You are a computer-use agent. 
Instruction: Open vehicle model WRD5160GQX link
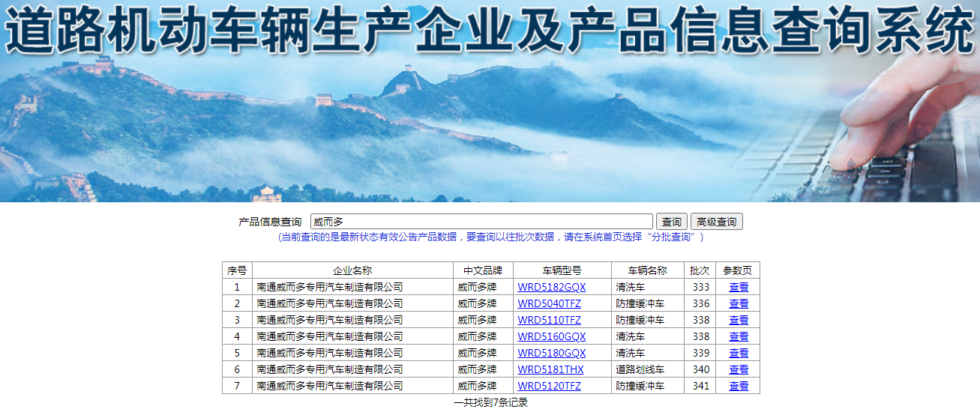click(551, 336)
